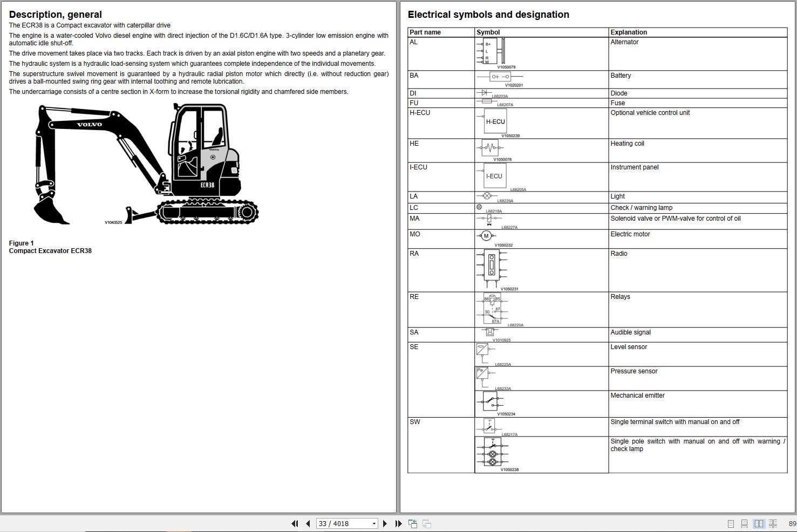Click the diode symbol in DI row

[484, 93]
